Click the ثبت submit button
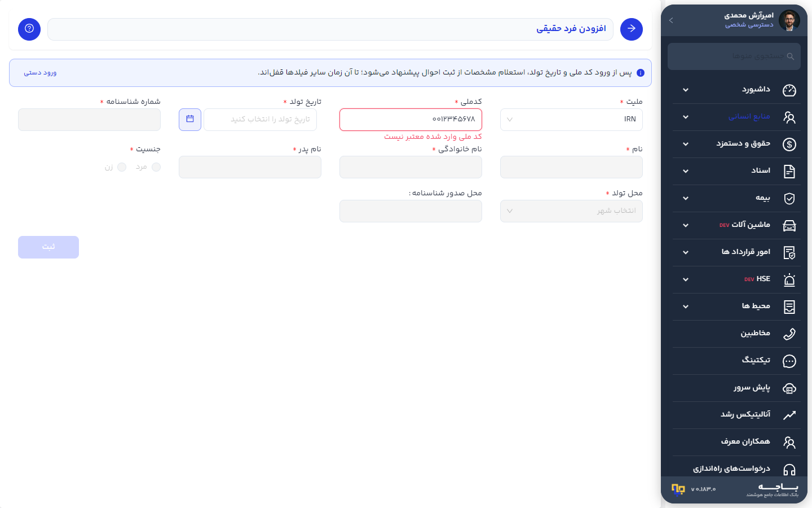The height and width of the screenshot is (508, 812). (48, 247)
